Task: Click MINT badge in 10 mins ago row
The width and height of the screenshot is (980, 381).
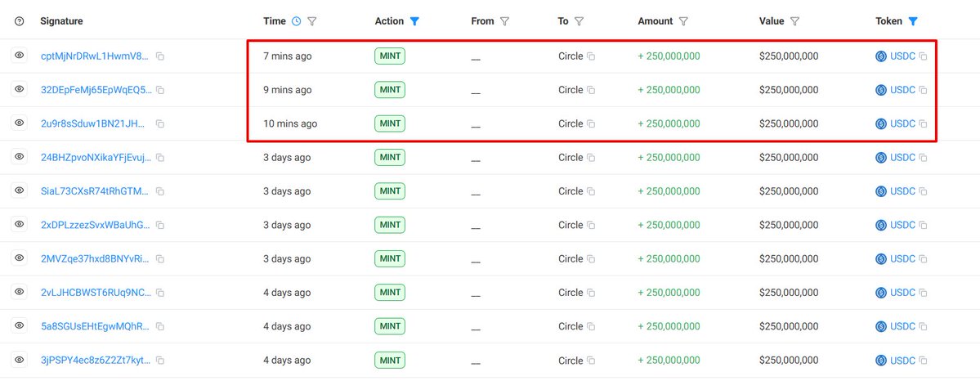Action: (390, 124)
